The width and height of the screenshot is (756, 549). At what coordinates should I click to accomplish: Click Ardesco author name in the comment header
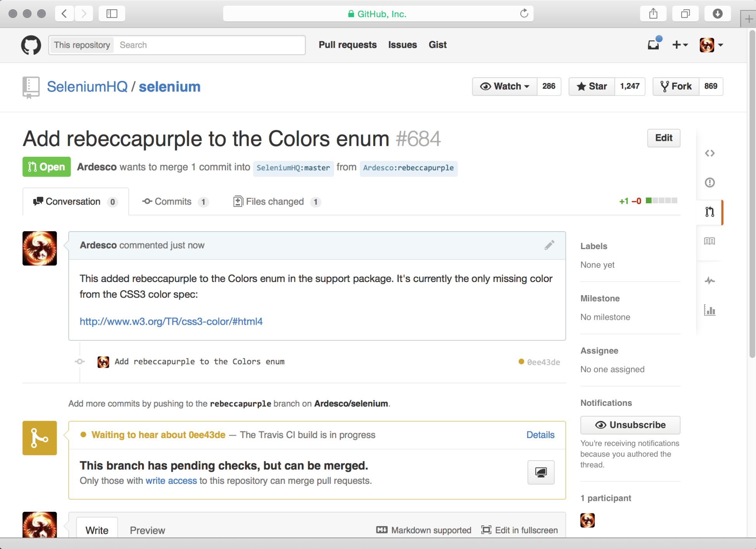(98, 245)
